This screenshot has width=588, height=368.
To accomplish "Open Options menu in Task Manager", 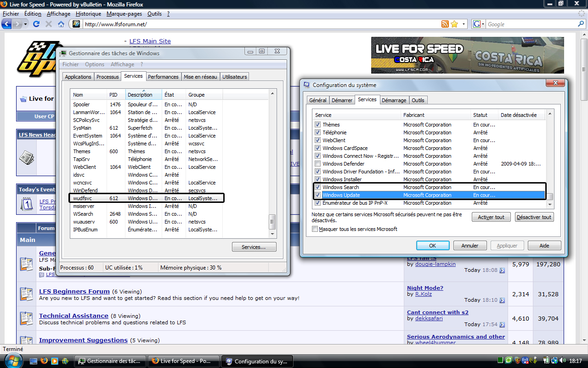I will tap(95, 64).
